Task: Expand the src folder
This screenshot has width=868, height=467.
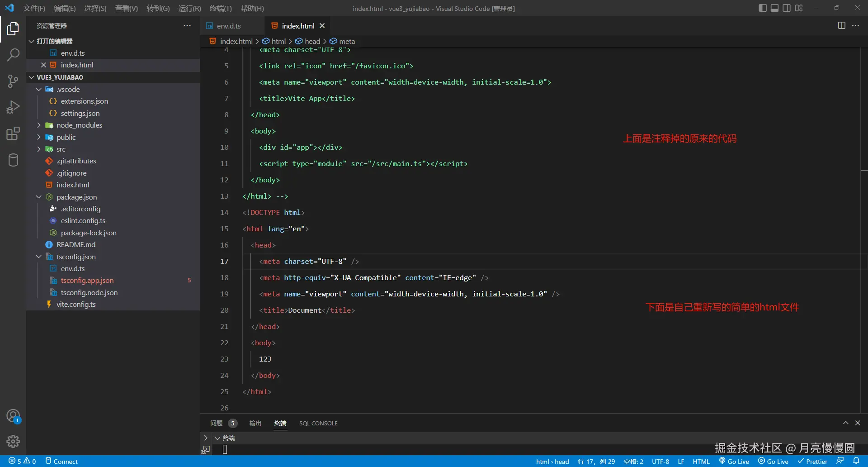Action: [x=61, y=149]
